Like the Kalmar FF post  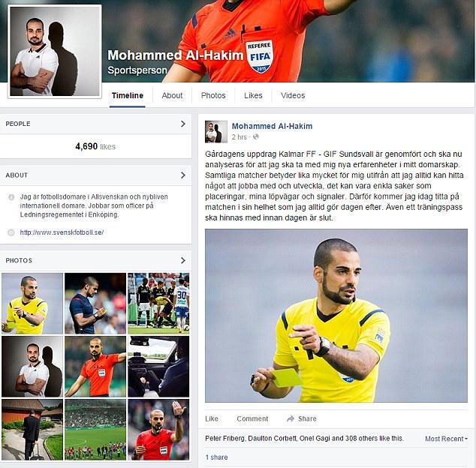(212, 418)
